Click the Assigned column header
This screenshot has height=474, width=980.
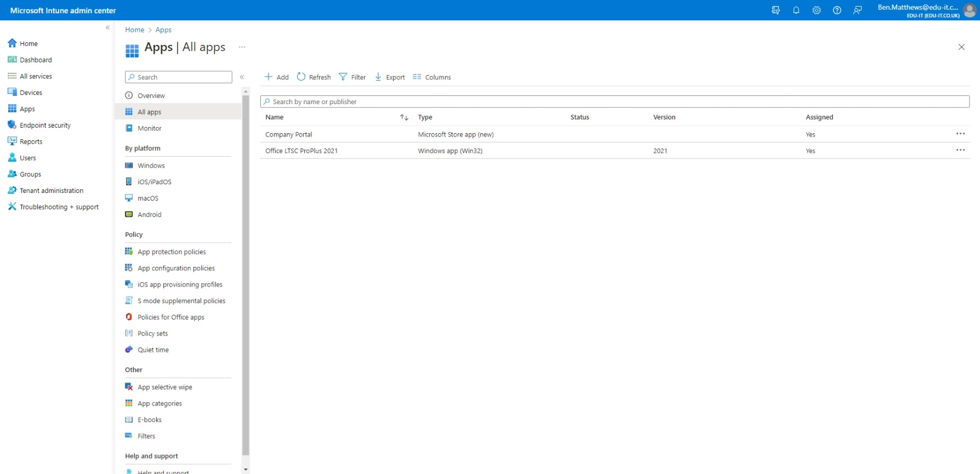(819, 117)
